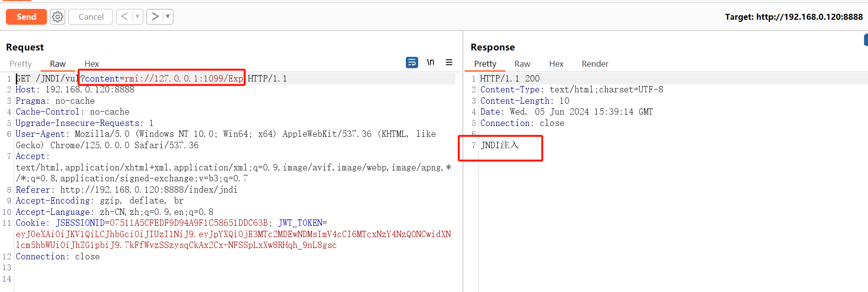Click the Cancel button
Viewport: 868px width, 292px height.
click(x=91, y=17)
